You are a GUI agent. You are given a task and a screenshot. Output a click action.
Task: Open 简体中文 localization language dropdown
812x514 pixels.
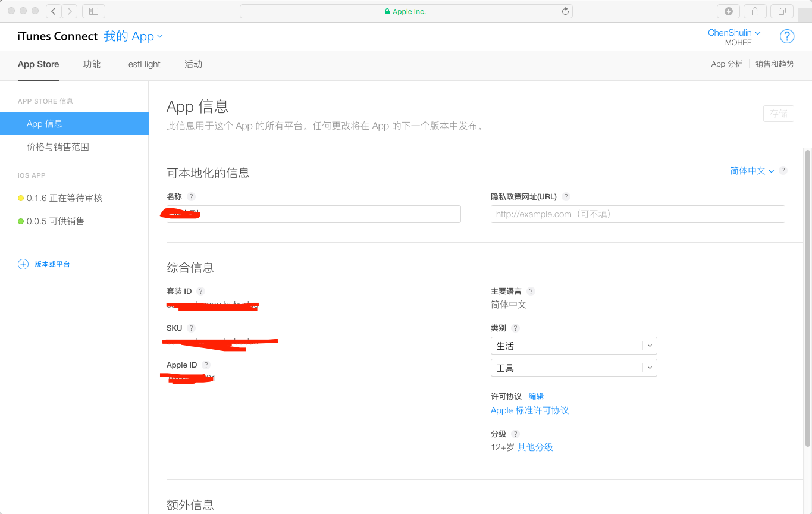click(x=752, y=171)
